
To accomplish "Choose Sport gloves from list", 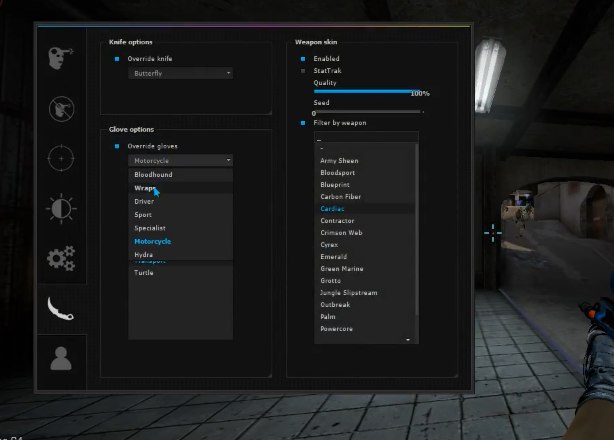I will point(181,215).
